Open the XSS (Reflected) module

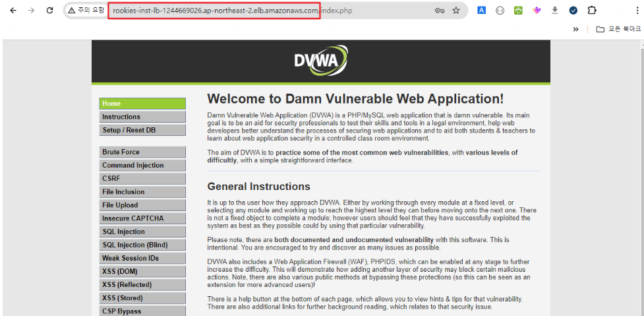(x=142, y=285)
